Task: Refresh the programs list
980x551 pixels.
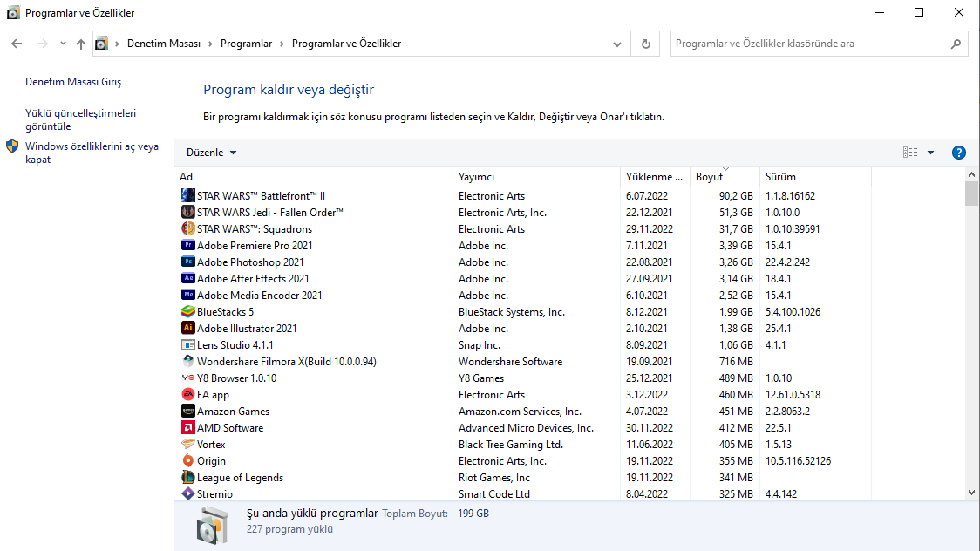Action: [x=645, y=44]
